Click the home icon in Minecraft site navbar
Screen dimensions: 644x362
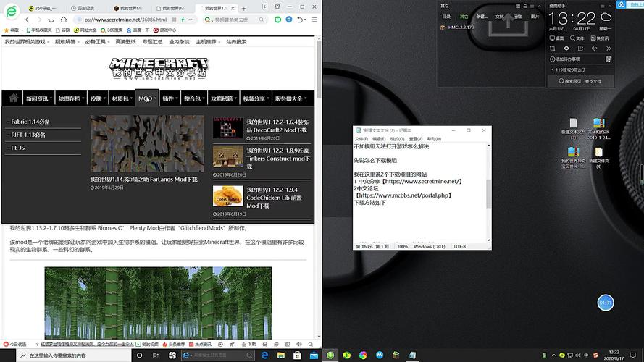click(x=14, y=98)
